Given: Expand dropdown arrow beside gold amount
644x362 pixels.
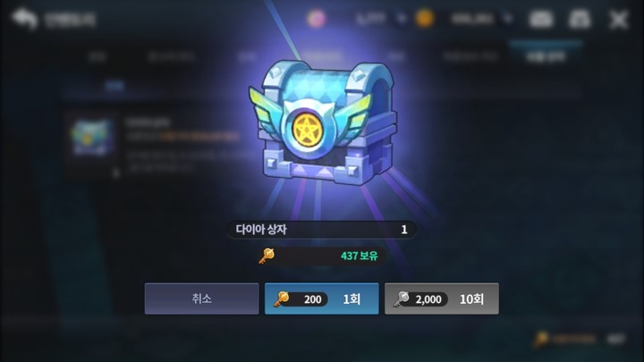Looking at the screenshot, I should pyautogui.click(x=508, y=19).
